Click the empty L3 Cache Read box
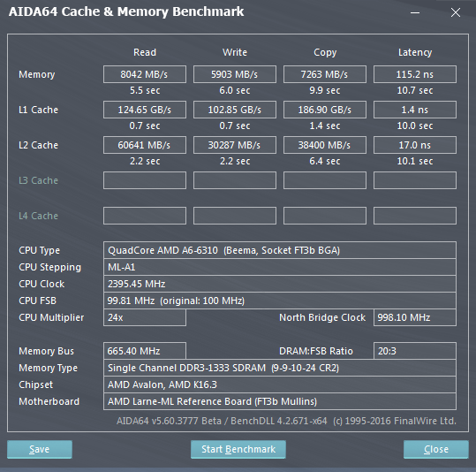Image resolution: width=476 pixels, height=472 pixels. 145,180
